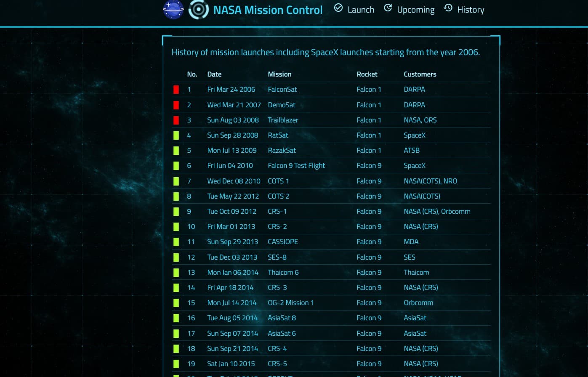This screenshot has width=588, height=377.
Task: Click Falcon 1 rocket in RazakSat row
Action: [369, 150]
